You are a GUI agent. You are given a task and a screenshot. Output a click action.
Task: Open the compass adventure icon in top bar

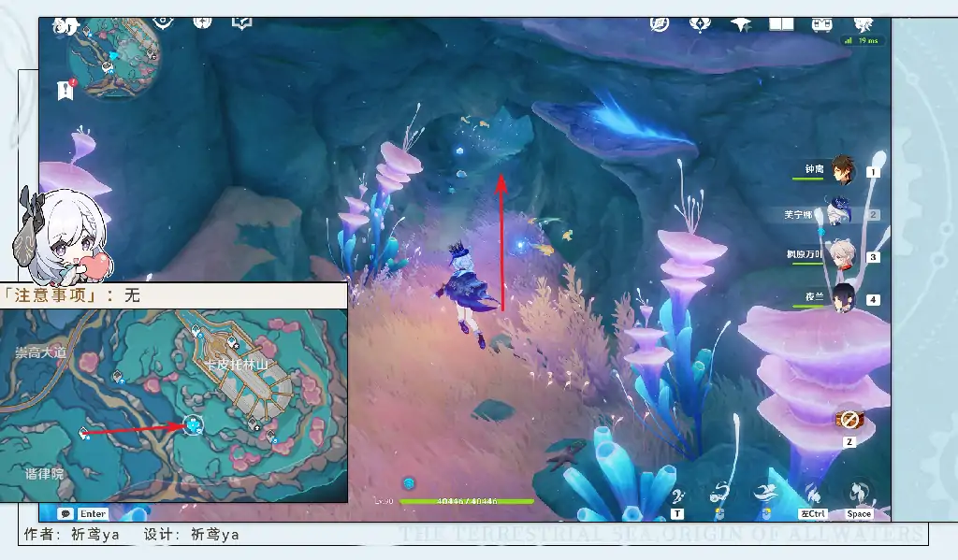point(660,24)
